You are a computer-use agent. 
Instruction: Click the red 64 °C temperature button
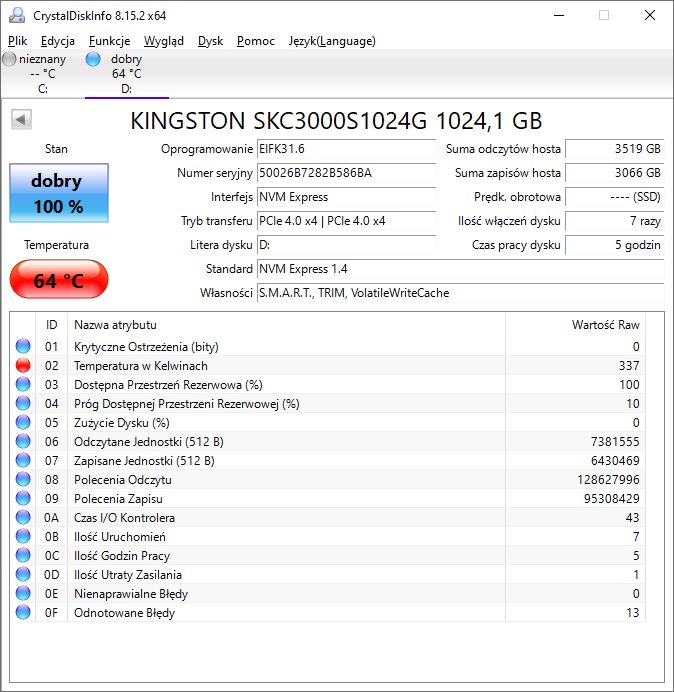point(59,280)
